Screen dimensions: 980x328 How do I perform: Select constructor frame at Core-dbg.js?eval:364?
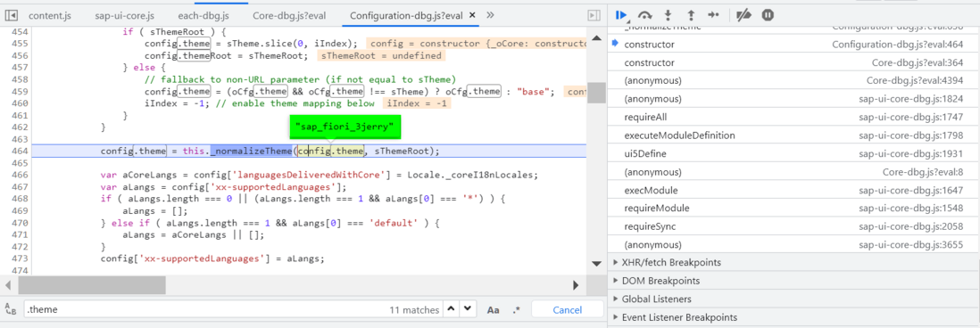point(793,62)
